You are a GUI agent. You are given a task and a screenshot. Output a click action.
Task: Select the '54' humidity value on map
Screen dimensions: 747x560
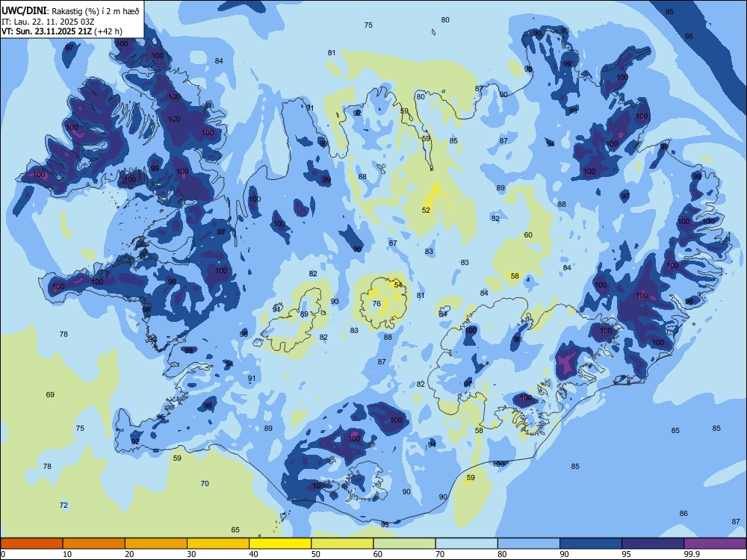point(398,284)
